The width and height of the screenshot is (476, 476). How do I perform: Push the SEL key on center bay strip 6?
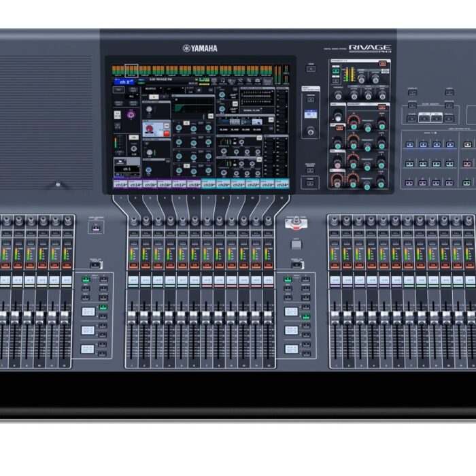[x=194, y=233]
